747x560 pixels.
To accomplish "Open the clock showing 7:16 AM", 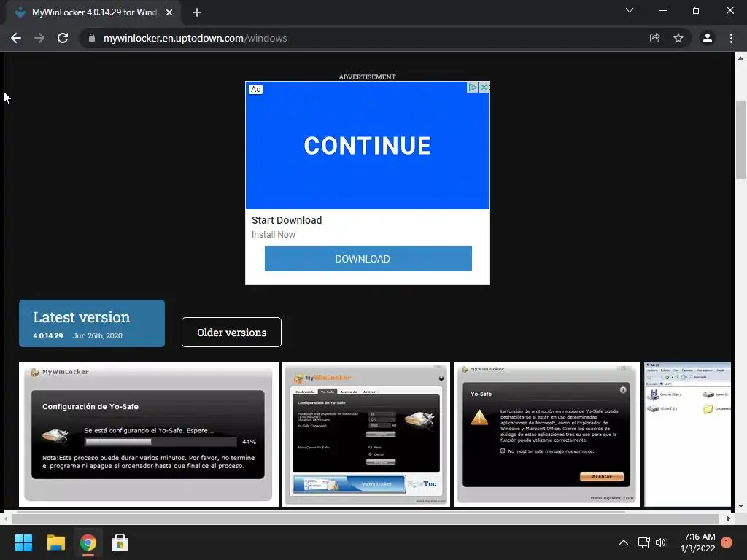I will coord(698,542).
